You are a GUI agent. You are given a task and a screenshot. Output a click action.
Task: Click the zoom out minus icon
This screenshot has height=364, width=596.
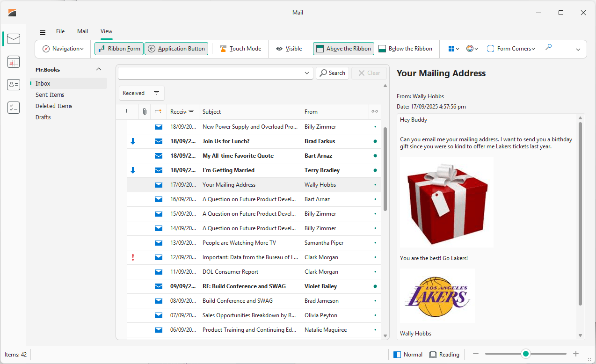tap(476, 354)
